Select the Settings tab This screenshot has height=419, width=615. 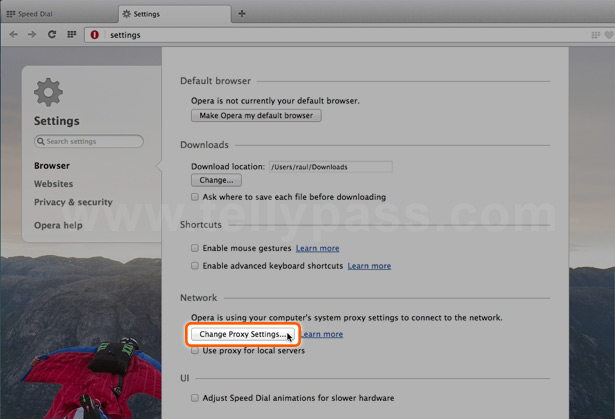click(x=175, y=14)
